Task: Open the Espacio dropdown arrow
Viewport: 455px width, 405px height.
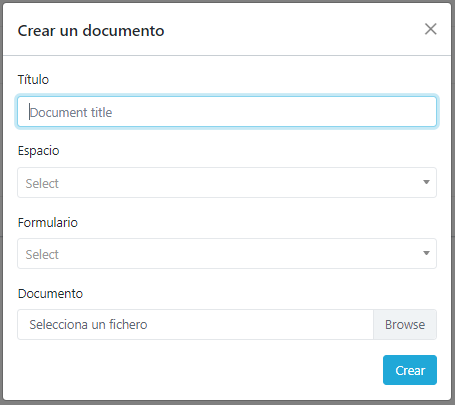Action: click(426, 182)
